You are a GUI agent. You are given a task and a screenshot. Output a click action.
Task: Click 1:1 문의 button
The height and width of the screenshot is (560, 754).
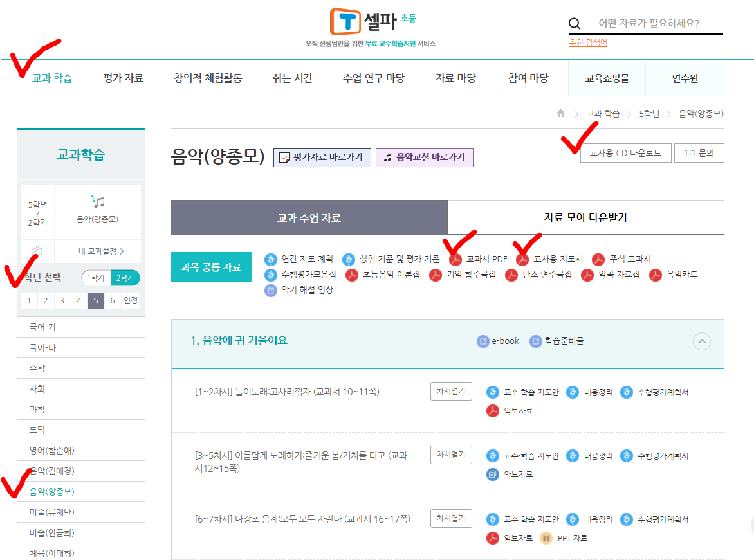pyautogui.click(x=699, y=153)
